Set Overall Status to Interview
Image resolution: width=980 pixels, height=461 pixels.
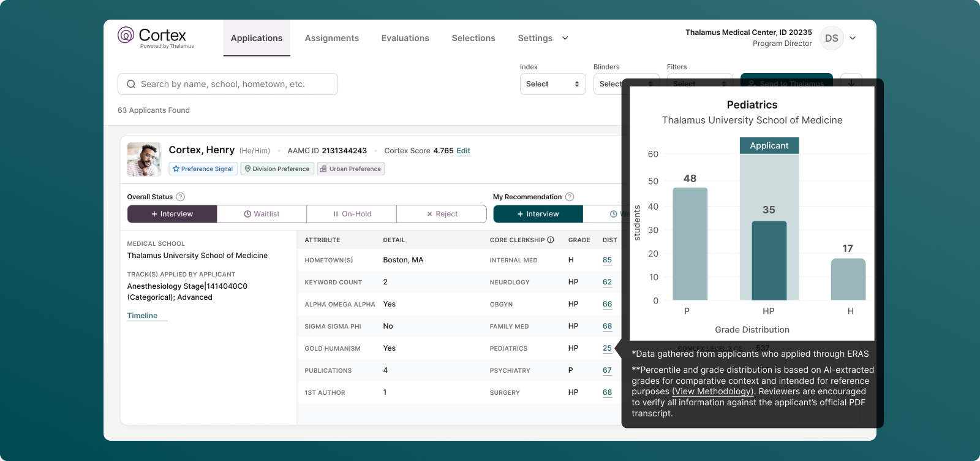[172, 214]
